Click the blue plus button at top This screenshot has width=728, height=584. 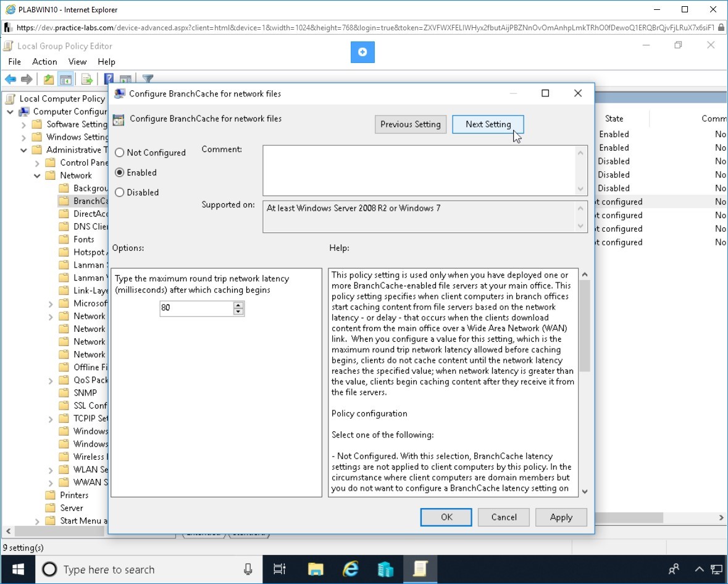pyautogui.click(x=362, y=52)
